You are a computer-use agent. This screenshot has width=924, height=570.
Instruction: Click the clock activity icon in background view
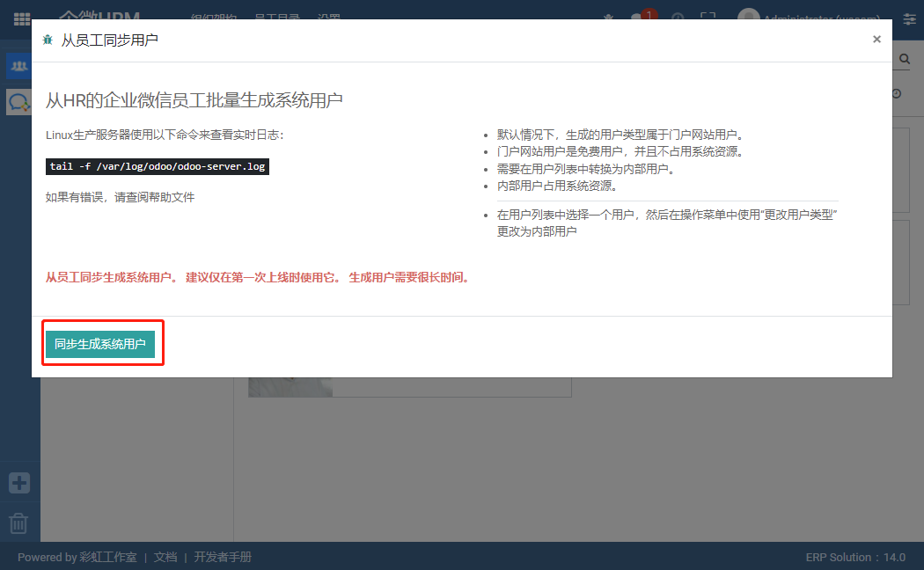pos(897,93)
